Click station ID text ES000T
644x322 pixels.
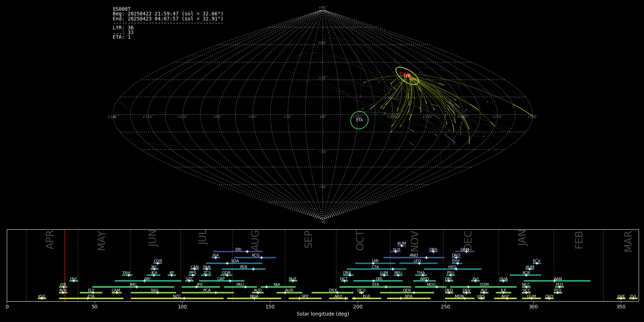[x=122, y=9]
